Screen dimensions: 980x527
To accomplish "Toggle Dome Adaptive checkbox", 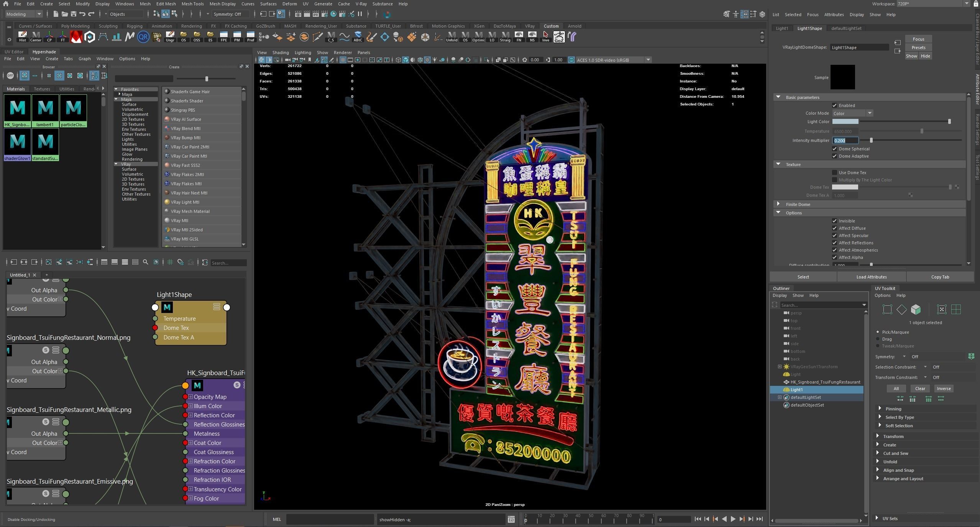I will 834,156.
